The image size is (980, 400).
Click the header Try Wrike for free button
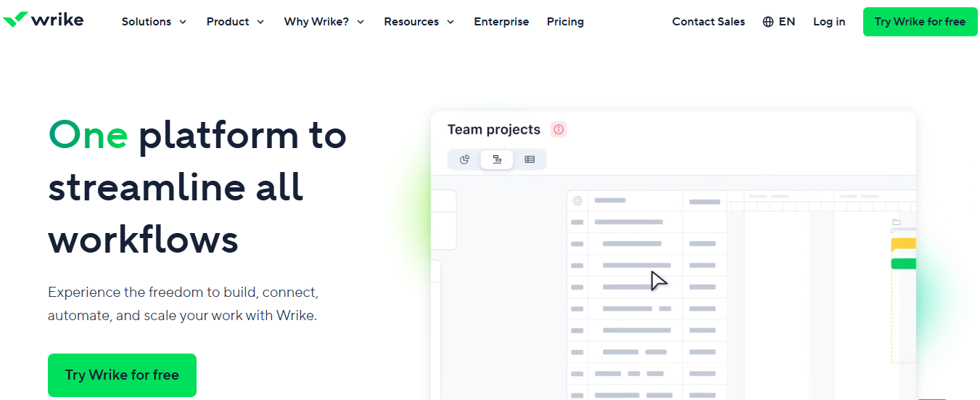(920, 22)
